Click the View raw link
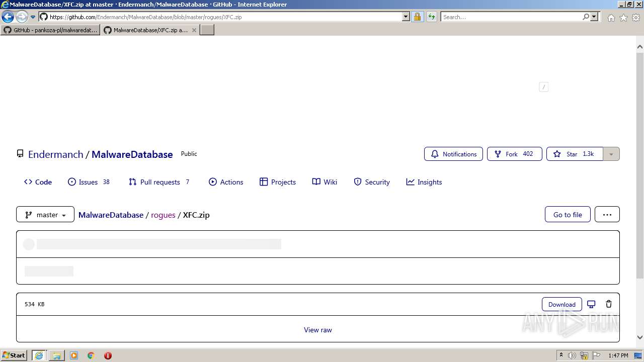The width and height of the screenshot is (644, 362). pyautogui.click(x=318, y=330)
